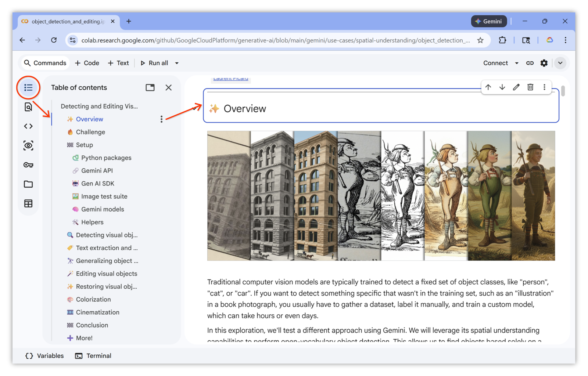Open the notebook settings gear

(544, 63)
